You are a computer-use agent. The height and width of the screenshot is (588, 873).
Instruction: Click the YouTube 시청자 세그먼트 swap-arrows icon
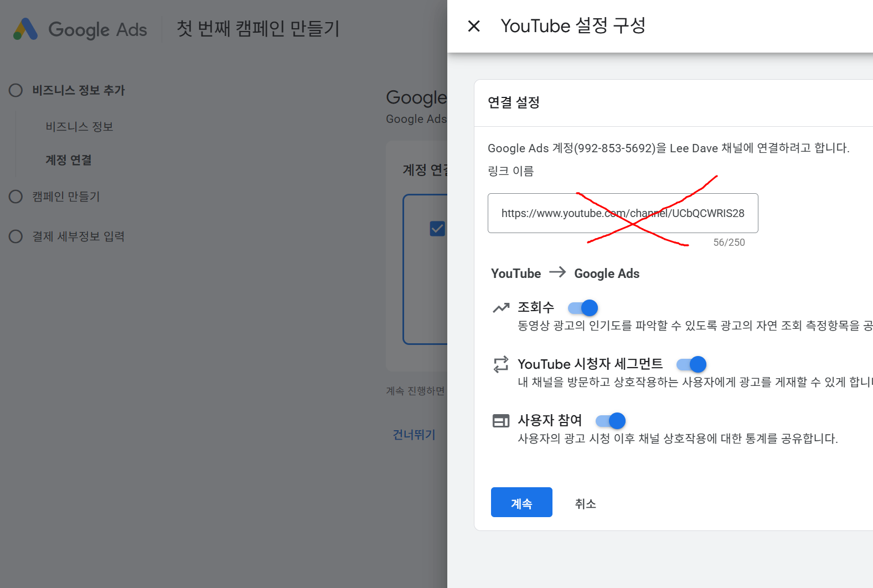(x=501, y=364)
